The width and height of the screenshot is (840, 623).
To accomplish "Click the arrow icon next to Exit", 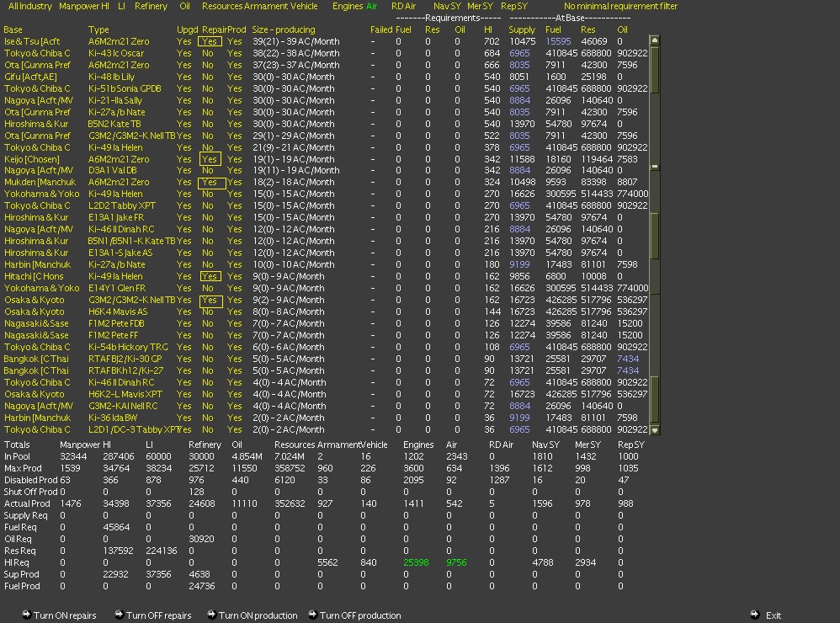I will 755,615.
